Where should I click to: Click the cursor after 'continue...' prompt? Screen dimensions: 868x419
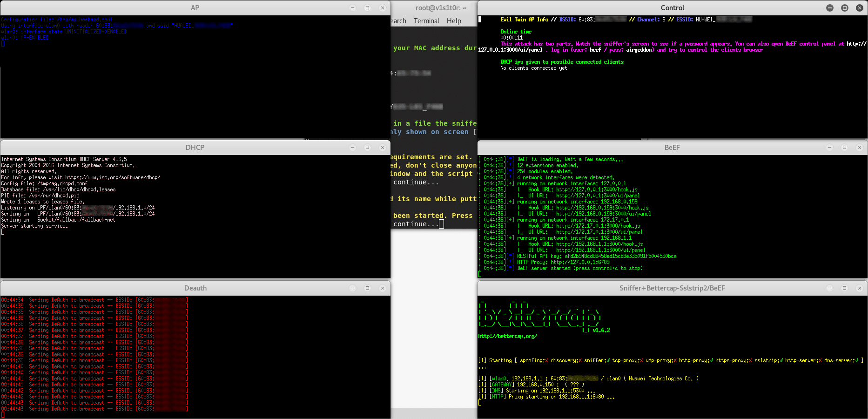point(441,224)
